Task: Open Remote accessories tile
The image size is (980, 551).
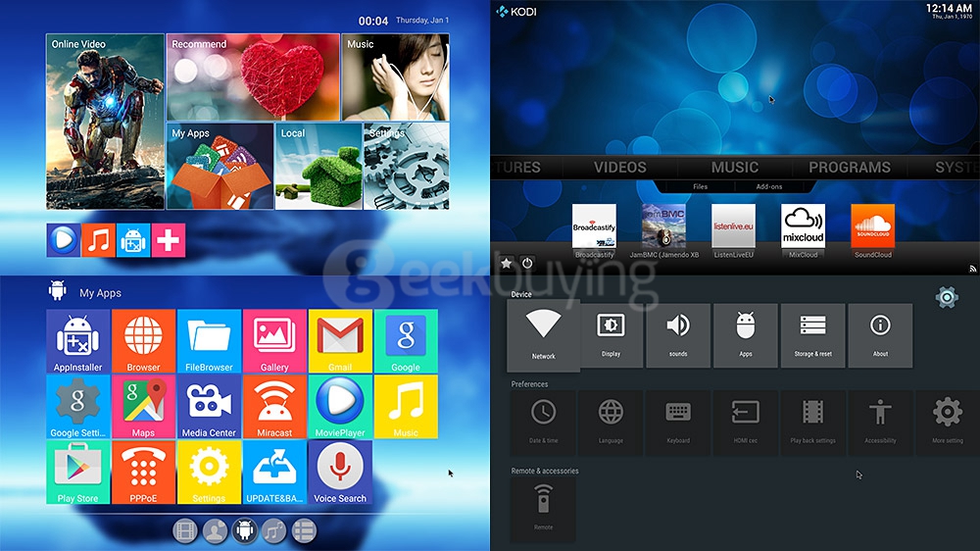Action: pos(544,509)
